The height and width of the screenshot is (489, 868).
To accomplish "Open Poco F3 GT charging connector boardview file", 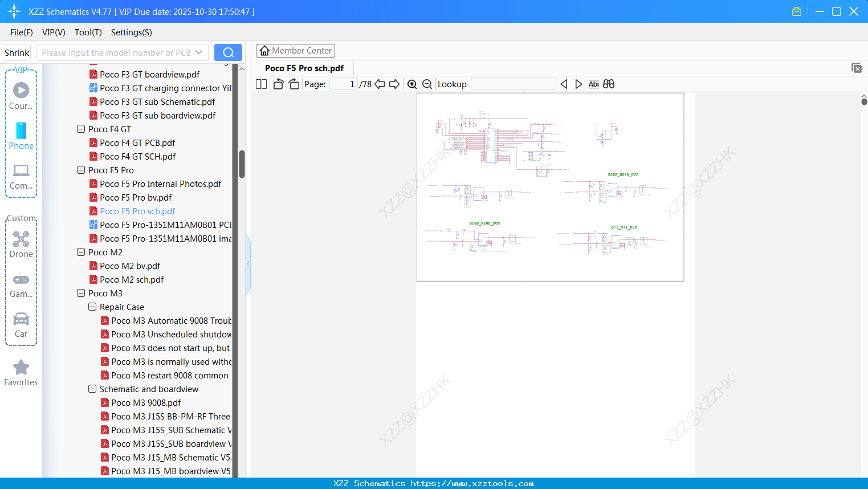I will click(x=161, y=88).
